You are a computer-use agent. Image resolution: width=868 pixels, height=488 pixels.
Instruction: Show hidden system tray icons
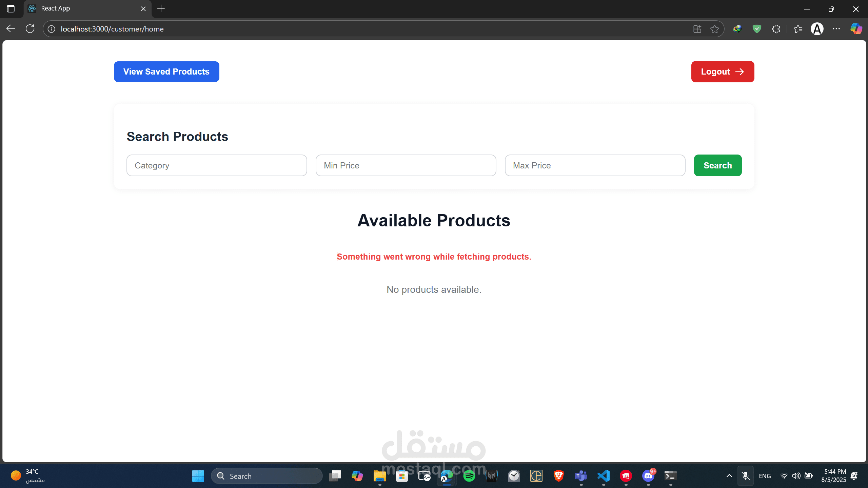tap(729, 476)
